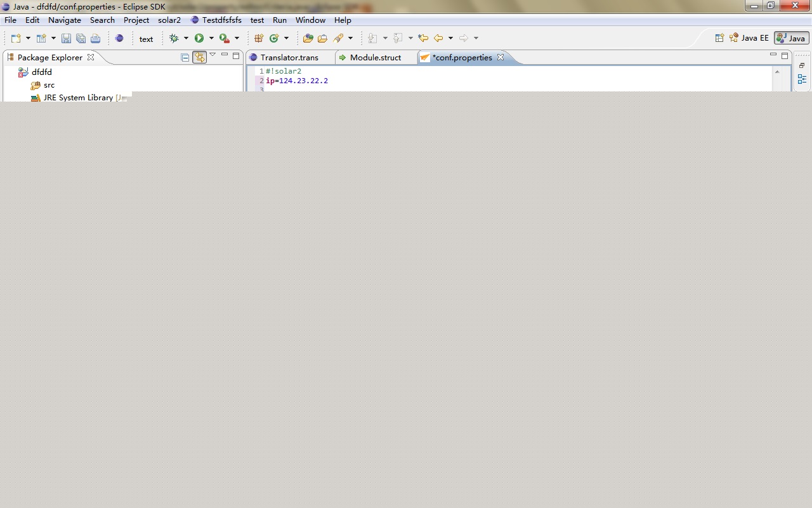Click the Last Edit Location icon
The height and width of the screenshot is (508, 812).
[423, 38]
